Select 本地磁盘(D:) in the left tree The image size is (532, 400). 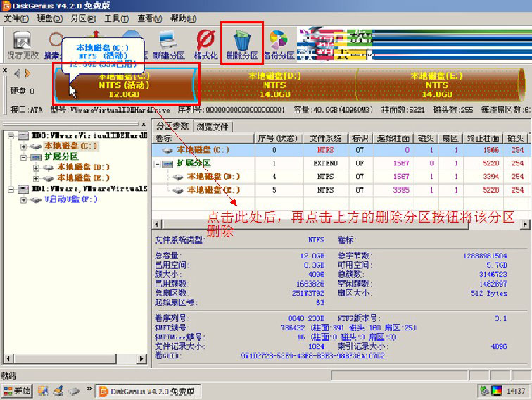point(84,167)
